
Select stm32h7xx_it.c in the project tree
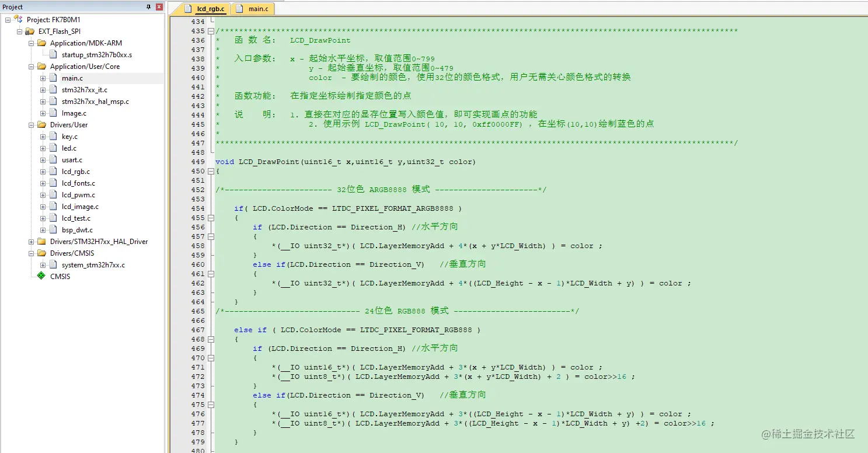coord(85,90)
